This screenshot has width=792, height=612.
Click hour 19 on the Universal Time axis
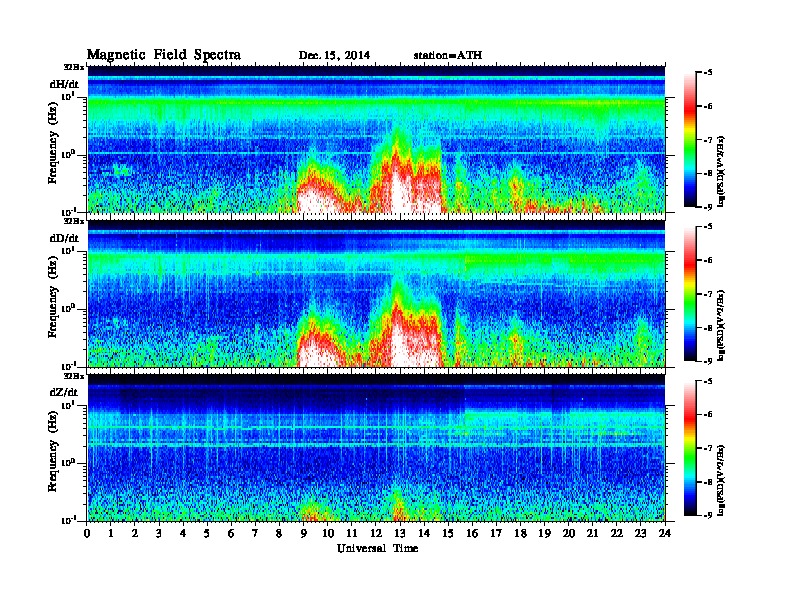pos(544,533)
